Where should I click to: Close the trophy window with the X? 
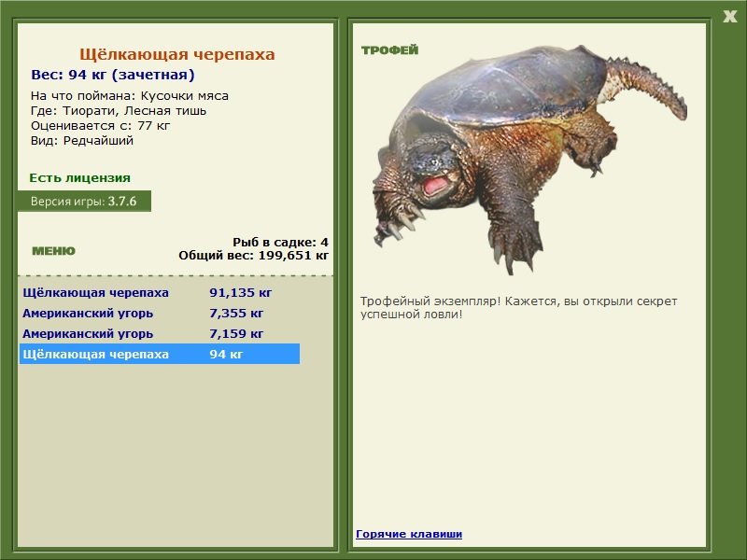(x=729, y=15)
